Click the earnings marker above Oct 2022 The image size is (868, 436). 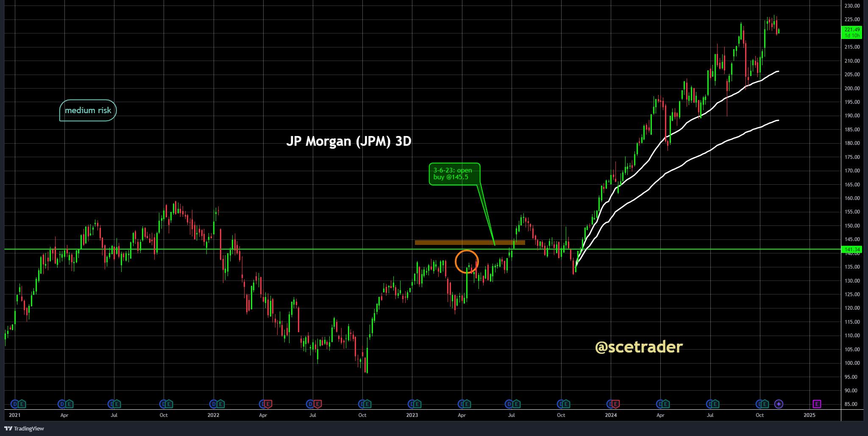(x=367, y=404)
